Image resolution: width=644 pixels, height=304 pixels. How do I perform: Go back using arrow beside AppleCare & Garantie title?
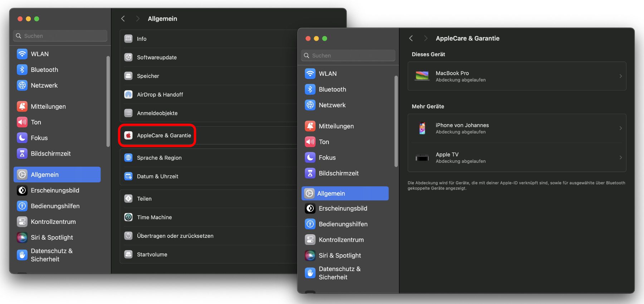411,38
